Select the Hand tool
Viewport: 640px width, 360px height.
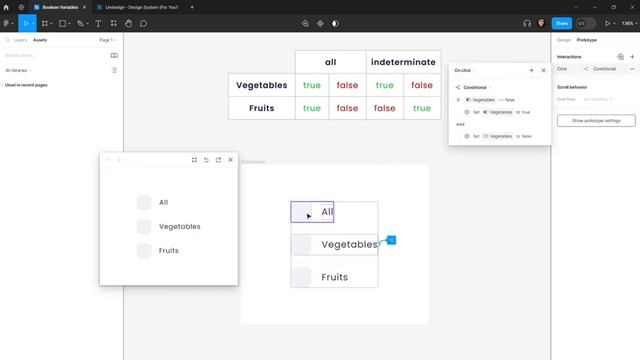(129, 24)
